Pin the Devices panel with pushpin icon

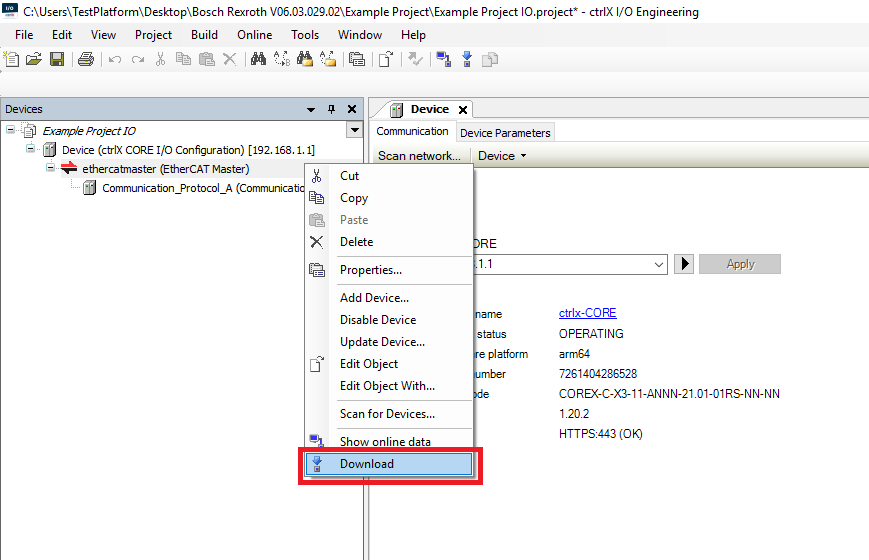click(x=332, y=109)
